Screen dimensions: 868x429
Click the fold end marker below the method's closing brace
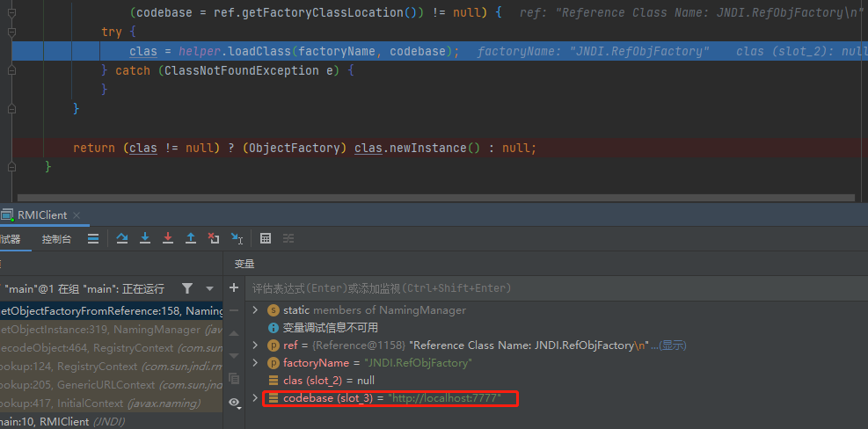[x=12, y=166]
